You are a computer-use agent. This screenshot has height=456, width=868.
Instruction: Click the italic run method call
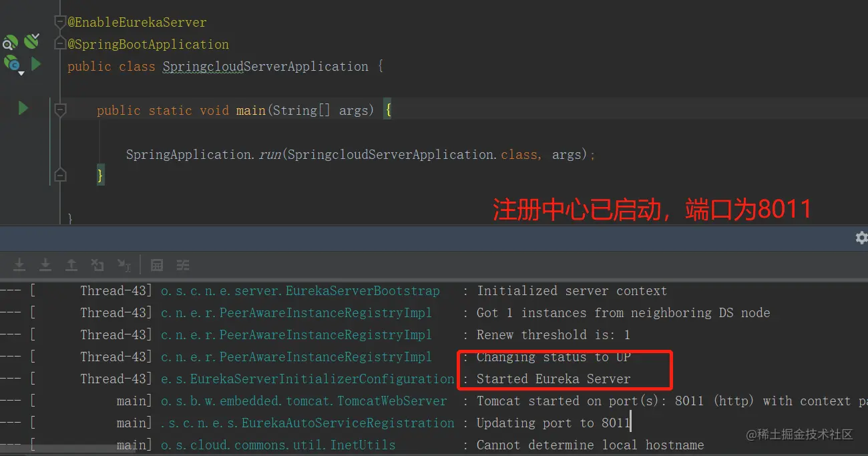click(x=270, y=154)
